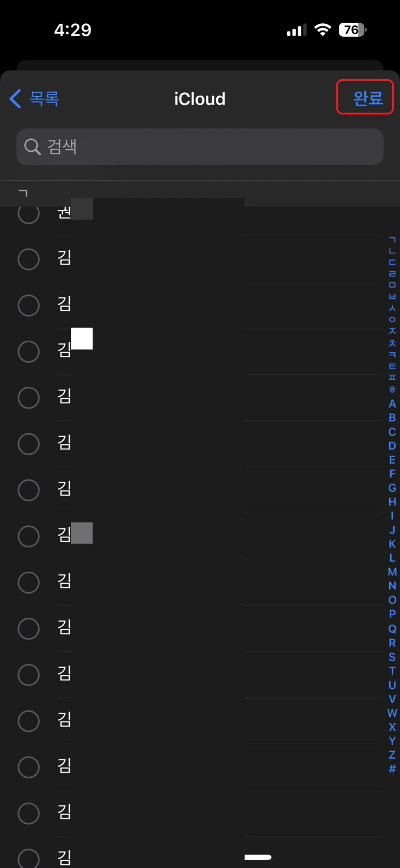Tap the cellular signal bars icon
The image size is (400, 868).
(297, 31)
